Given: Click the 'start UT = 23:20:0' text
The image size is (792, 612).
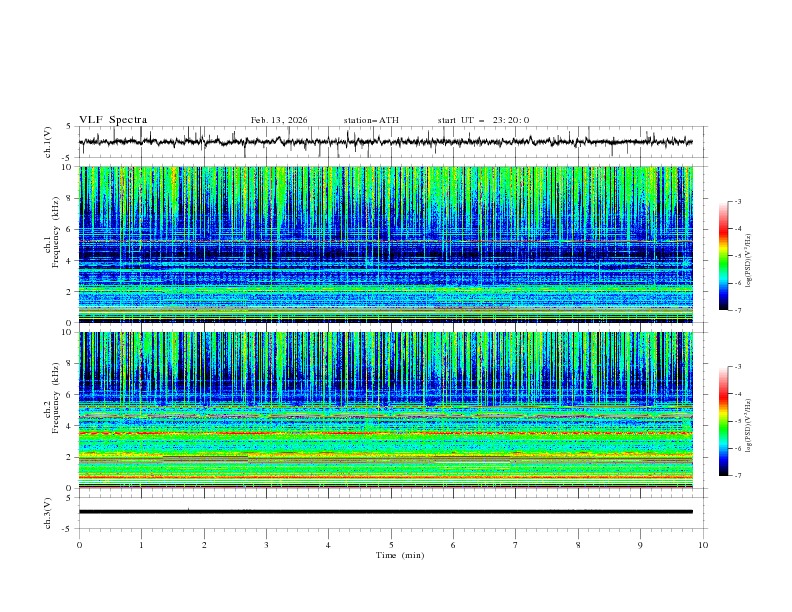Looking at the screenshot, I should pos(483,120).
